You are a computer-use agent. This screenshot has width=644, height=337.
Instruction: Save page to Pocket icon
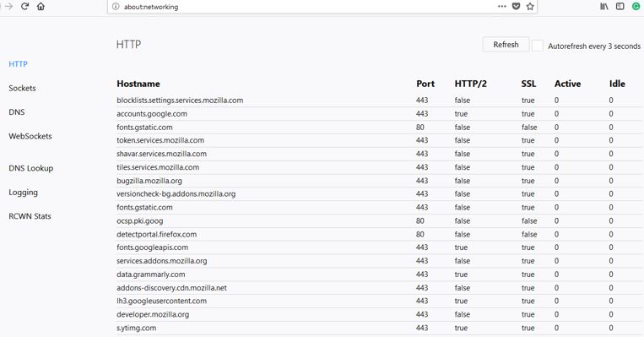(x=517, y=7)
